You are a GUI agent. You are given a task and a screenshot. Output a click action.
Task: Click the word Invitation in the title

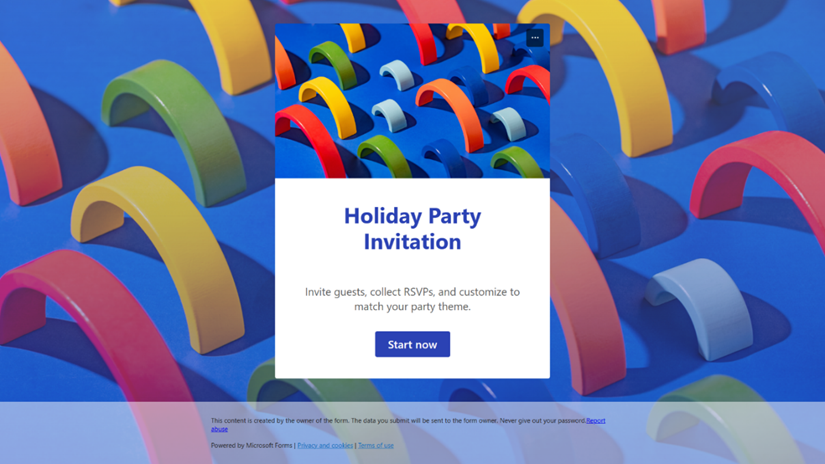(x=412, y=242)
